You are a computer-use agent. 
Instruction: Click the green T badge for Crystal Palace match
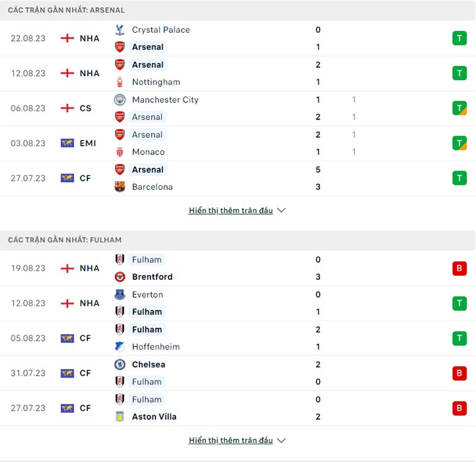[459, 39]
